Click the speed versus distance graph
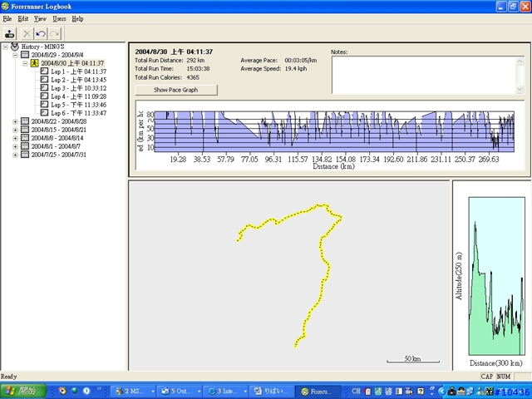The width and height of the screenshot is (532, 399). [x=334, y=131]
